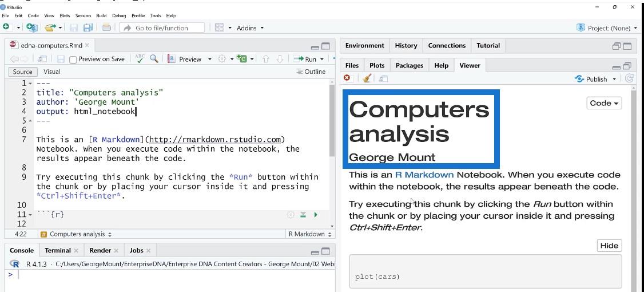644x292 pixels.
Task: Click the Save All documents icon
Action: (x=88, y=27)
